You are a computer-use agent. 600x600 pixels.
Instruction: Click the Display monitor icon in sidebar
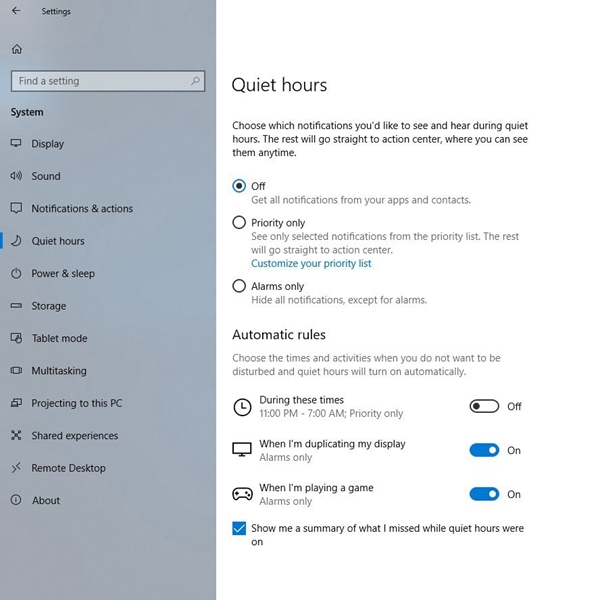(16, 144)
